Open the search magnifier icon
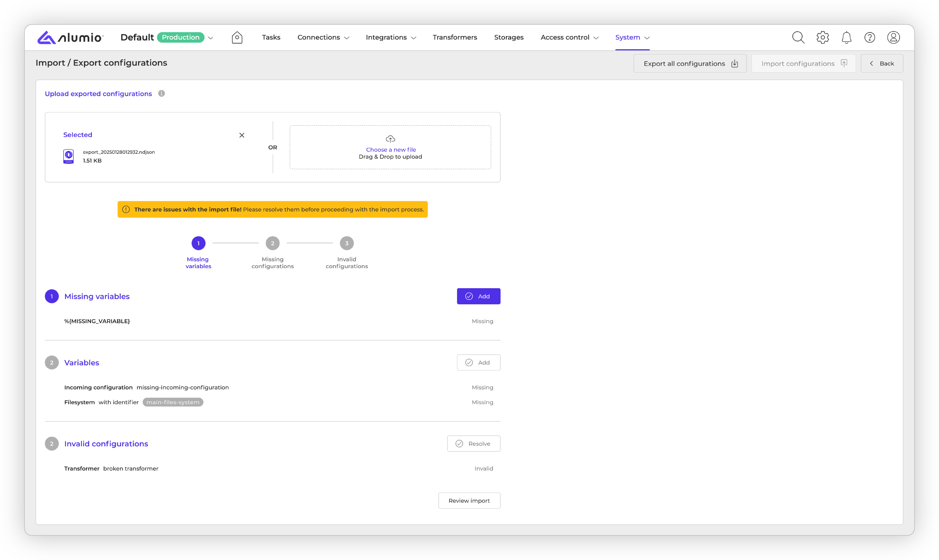This screenshot has height=560, width=939. (x=798, y=37)
